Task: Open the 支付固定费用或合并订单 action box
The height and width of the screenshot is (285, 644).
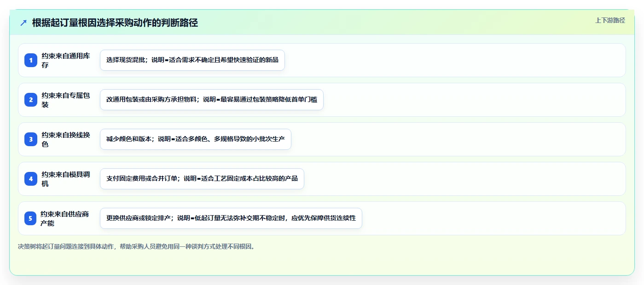Action: click(x=202, y=179)
